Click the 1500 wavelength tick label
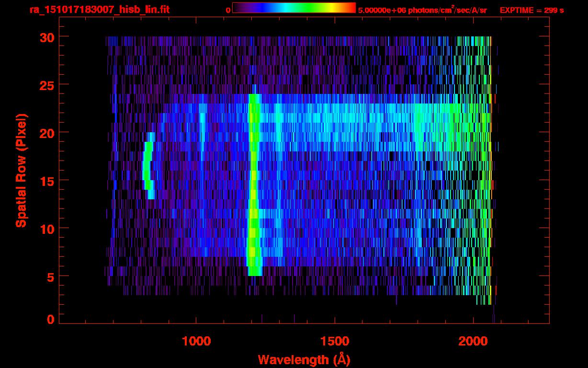Image resolution: width=588 pixels, height=368 pixels. coord(335,341)
